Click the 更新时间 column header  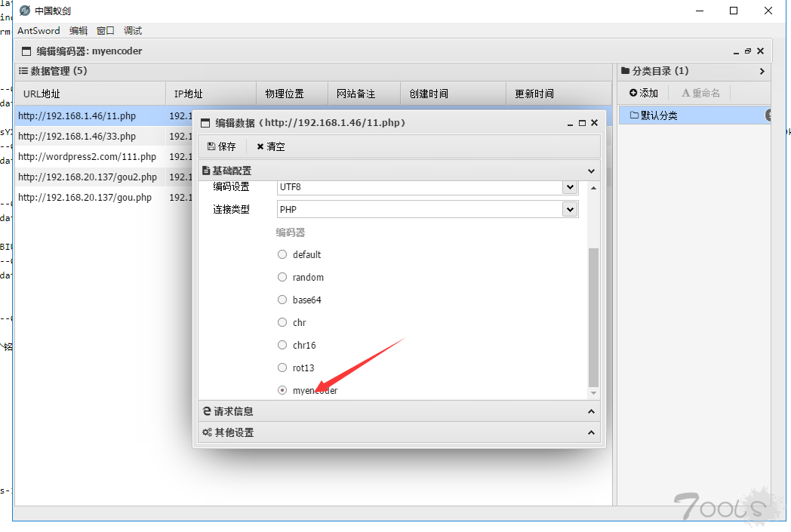(559, 94)
